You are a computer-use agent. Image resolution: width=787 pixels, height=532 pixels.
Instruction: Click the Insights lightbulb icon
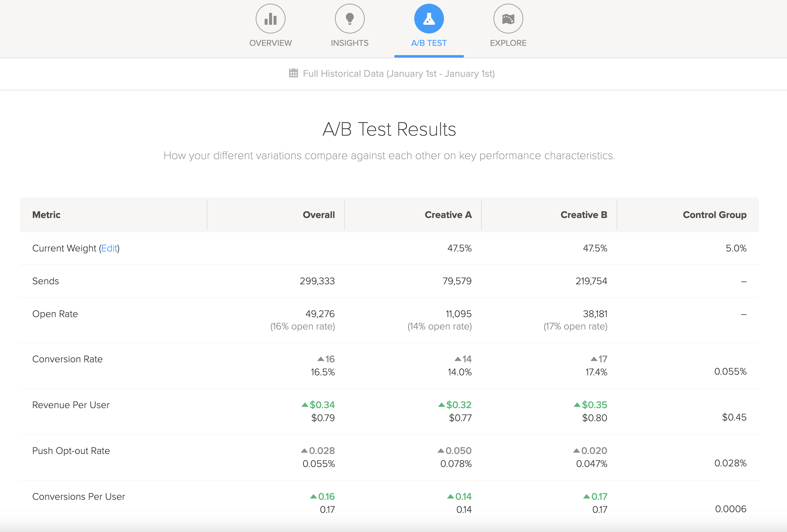(x=350, y=19)
